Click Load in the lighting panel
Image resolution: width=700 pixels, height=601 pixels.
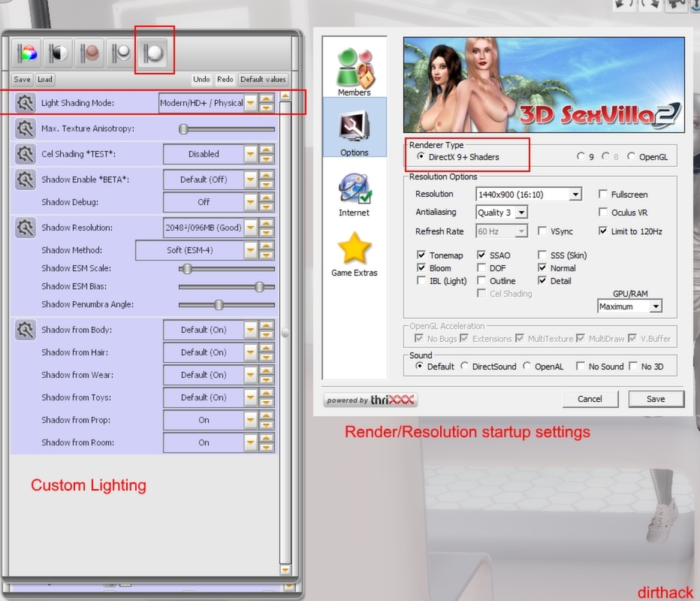pyautogui.click(x=44, y=80)
